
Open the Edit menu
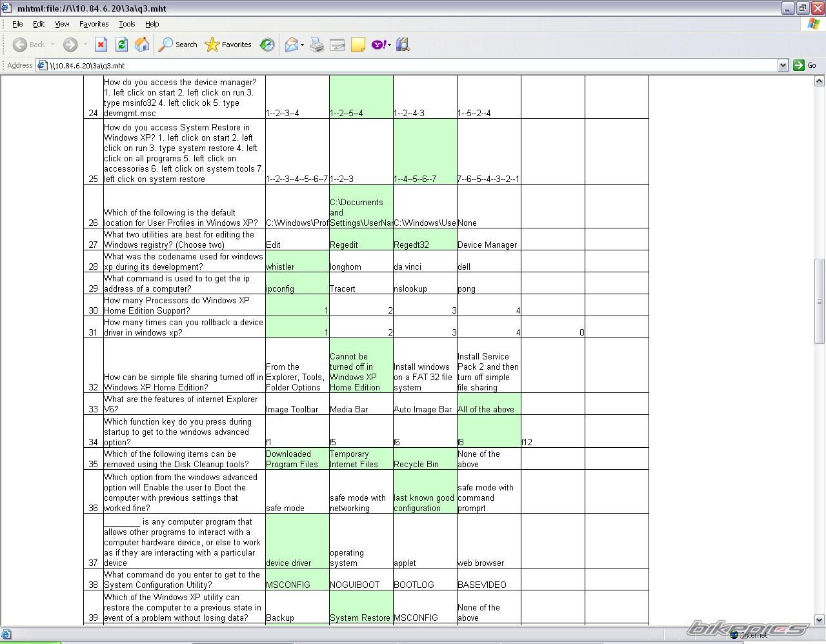coord(39,24)
